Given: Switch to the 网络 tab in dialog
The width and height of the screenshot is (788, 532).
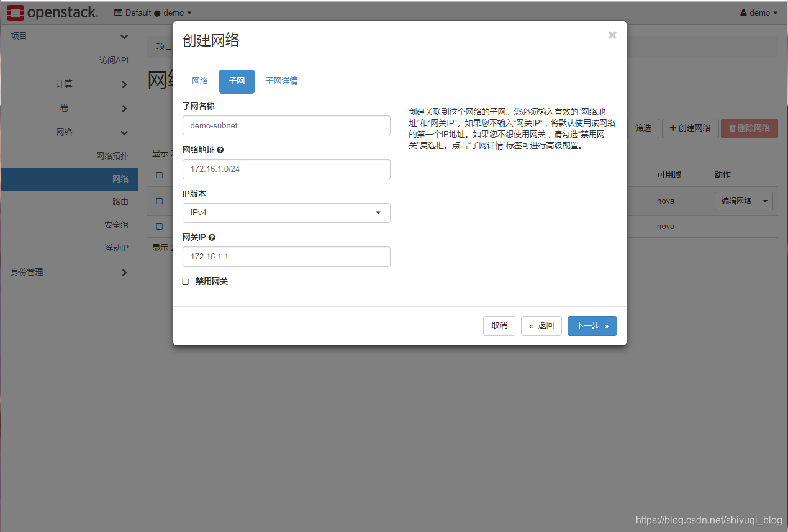Looking at the screenshot, I should 200,81.
